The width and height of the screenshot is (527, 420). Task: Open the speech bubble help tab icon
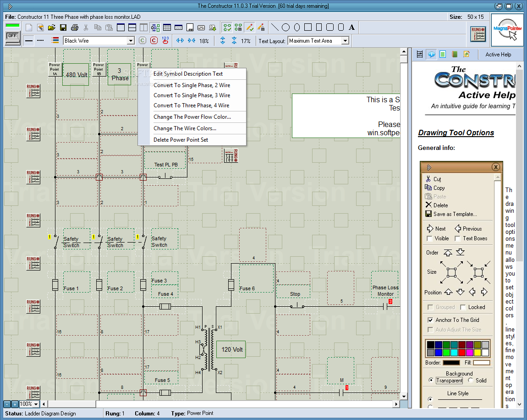[431, 54]
